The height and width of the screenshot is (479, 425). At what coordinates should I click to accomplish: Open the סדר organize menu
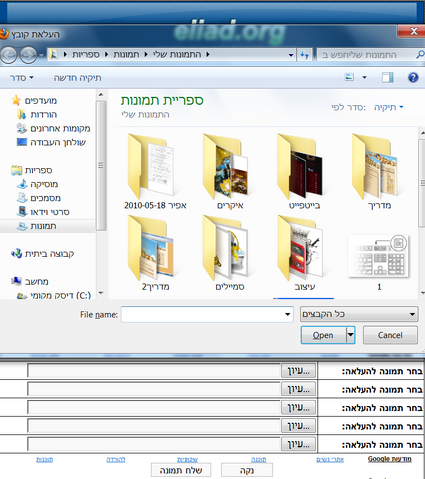point(22,78)
